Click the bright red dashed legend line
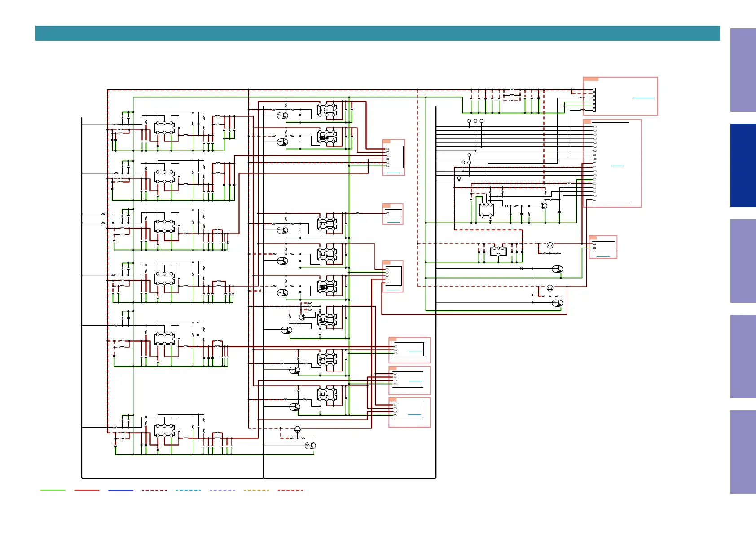The height and width of the screenshot is (535, 756). pyautogui.click(x=290, y=490)
